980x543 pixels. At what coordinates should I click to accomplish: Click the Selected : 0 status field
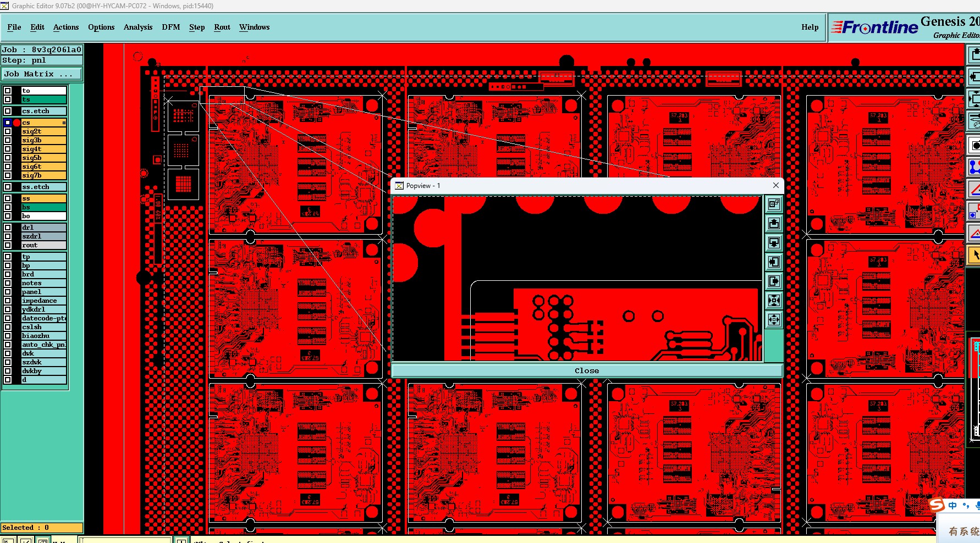(x=42, y=528)
